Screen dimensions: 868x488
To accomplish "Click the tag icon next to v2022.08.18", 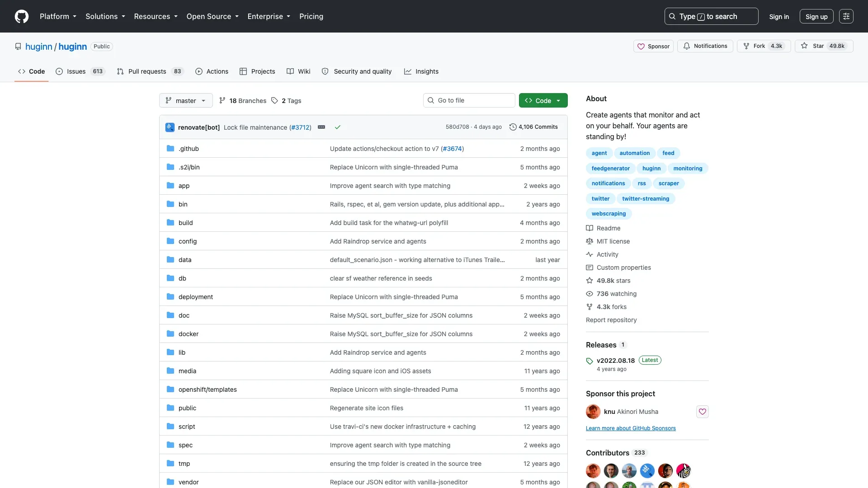I will point(590,361).
